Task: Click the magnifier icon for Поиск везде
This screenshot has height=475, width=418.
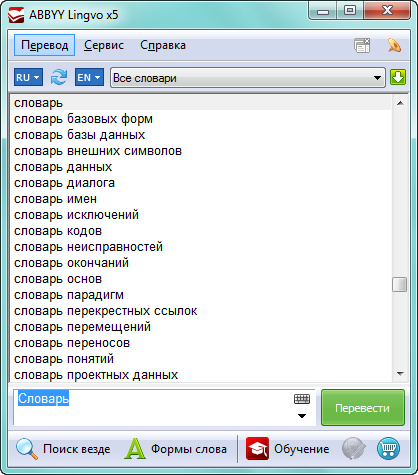Action: click(26, 449)
